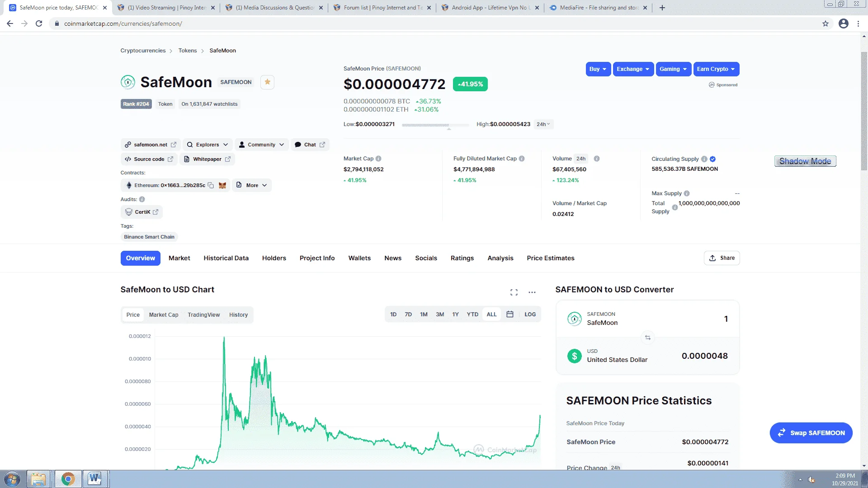Open the Volume info tooltip icon
This screenshot has height=488, width=868.
pyautogui.click(x=597, y=159)
